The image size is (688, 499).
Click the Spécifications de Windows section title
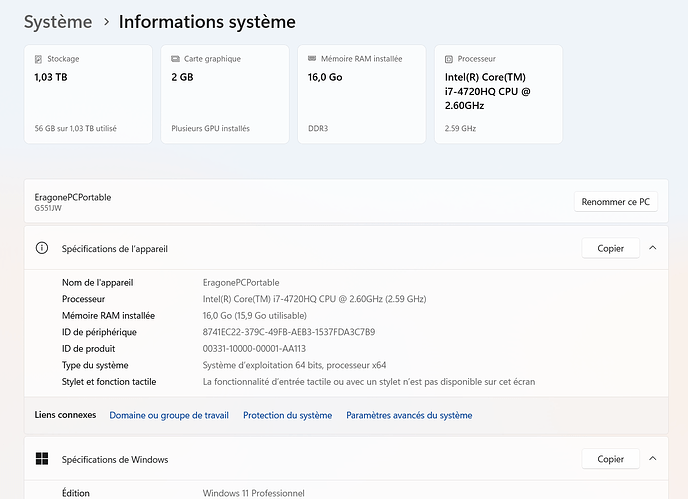click(x=115, y=460)
